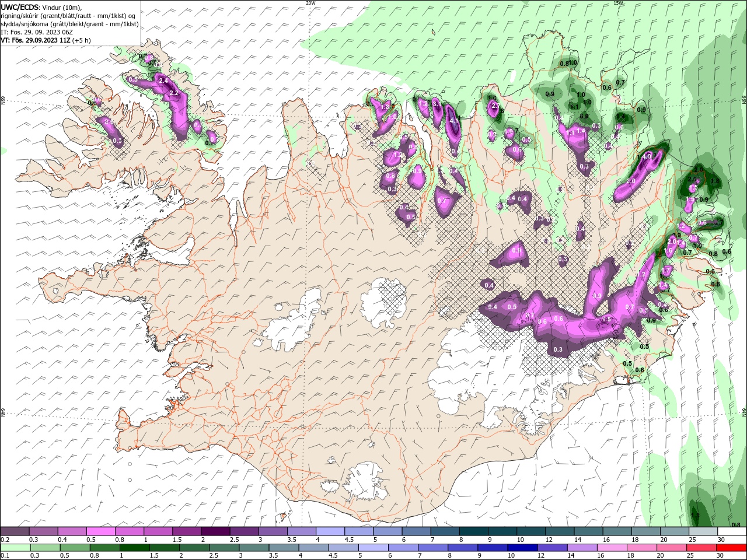The height and width of the screenshot is (560, 747).
Task: Click the 0.2 swatch in upper legend row
Action: click(15, 531)
